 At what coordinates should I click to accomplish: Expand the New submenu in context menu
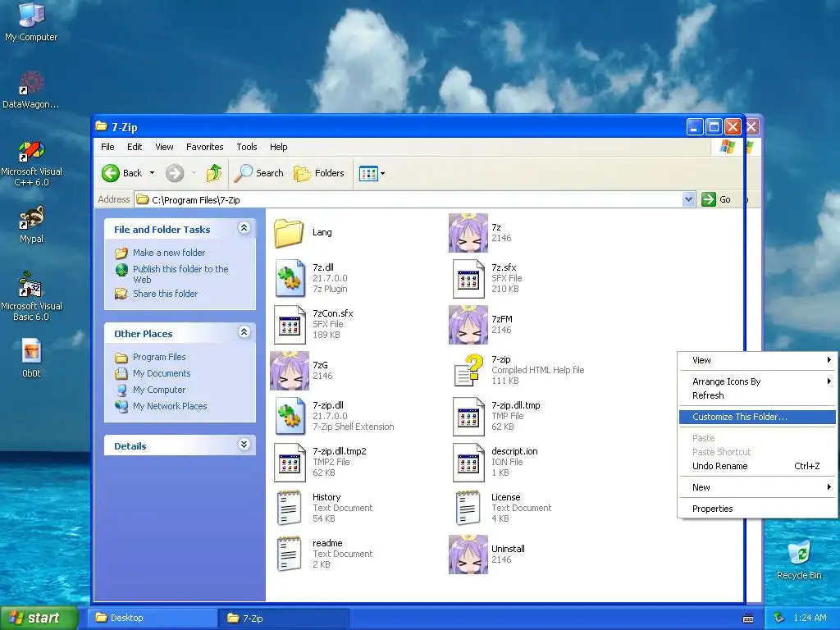coord(757,487)
